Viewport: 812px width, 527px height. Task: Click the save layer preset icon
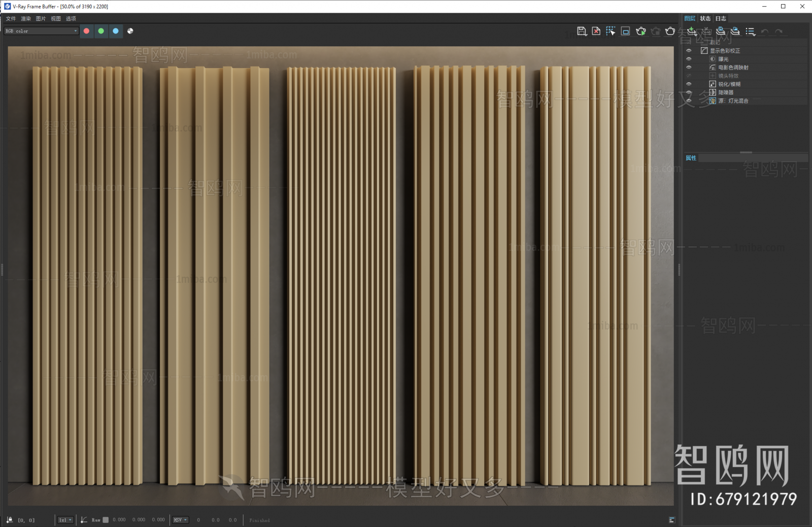(x=721, y=31)
